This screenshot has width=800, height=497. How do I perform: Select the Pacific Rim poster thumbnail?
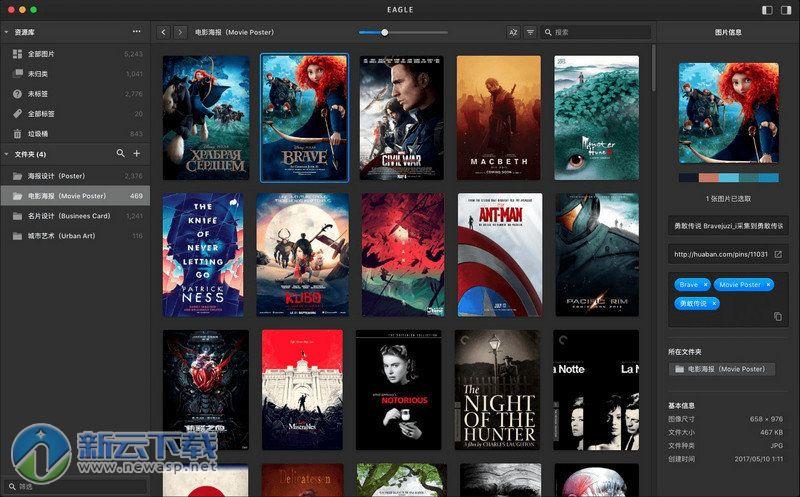(597, 255)
